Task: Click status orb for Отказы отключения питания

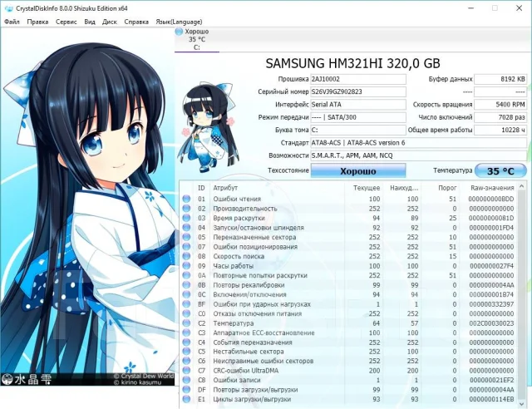Action: (186, 313)
